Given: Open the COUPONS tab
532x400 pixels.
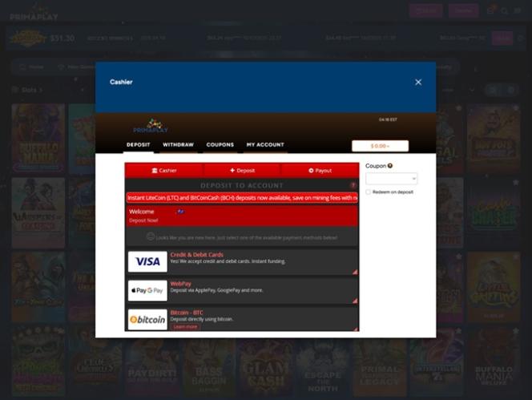Looking at the screenshot, I should [x=220, y=145].
